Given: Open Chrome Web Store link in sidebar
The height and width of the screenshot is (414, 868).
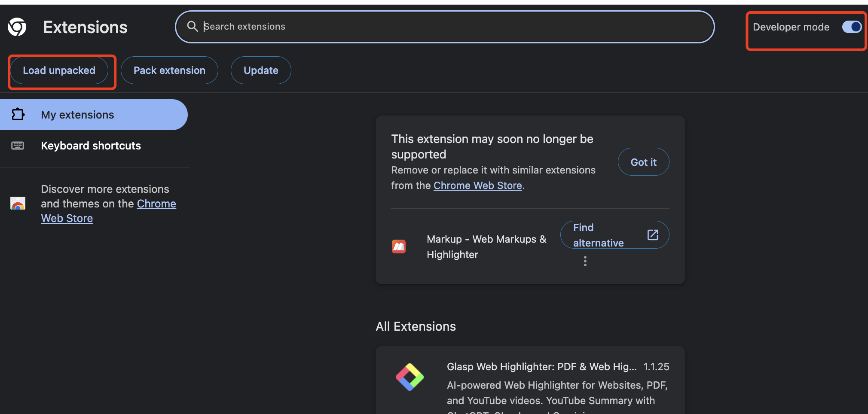Looking at the screenshot, I should click(x=156, y=204).
